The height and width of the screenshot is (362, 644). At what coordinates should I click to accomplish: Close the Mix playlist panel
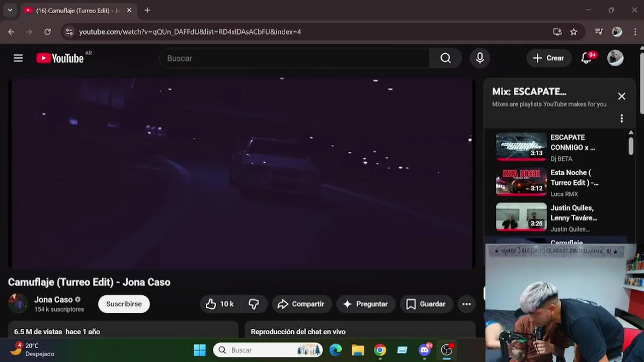[622, 96]
